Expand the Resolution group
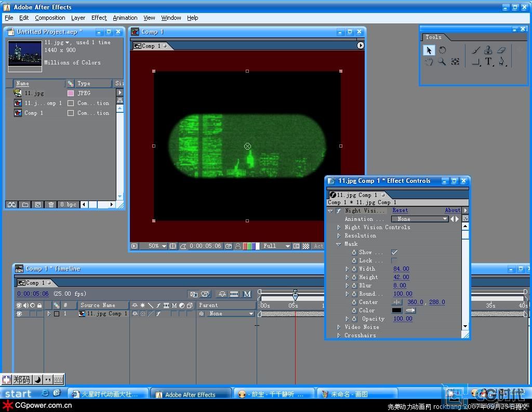This screenshot has width=532, height=412. (339, 235)
